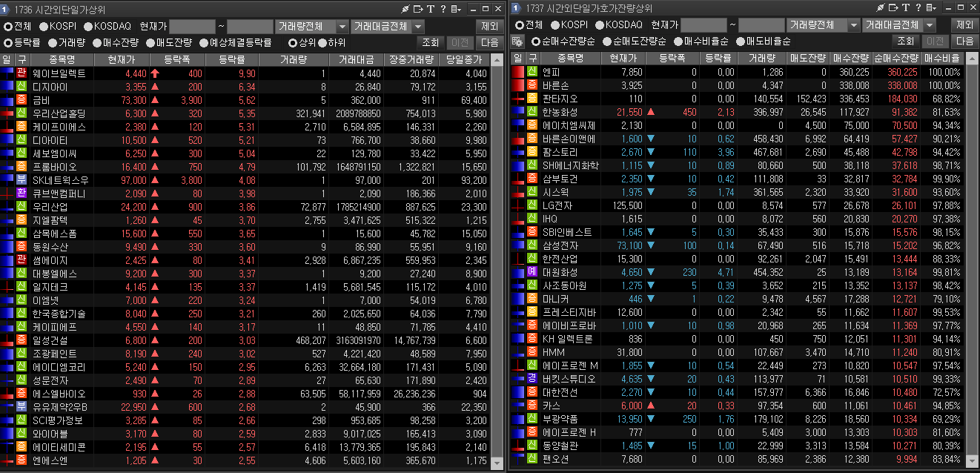
Task: Open 거래대금전체 dropdown in window 1737
Action: (x=900, y=24)
